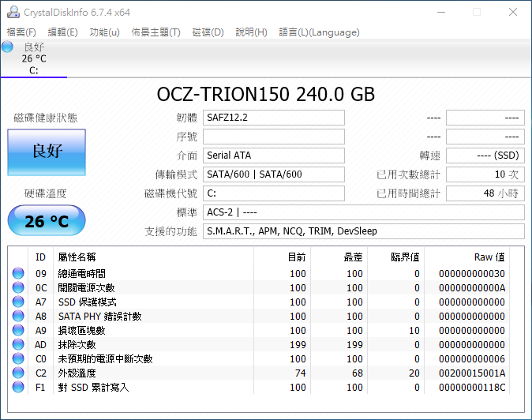Click the 傳輸模式 field SATA/600 | SATA/600

(x=274, y=174)
